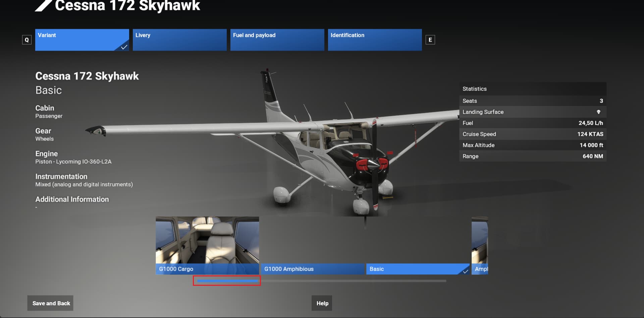Click the Range 640 NM value
The width and height of the screenshot is (644, 318).
(x=593, y=156)
